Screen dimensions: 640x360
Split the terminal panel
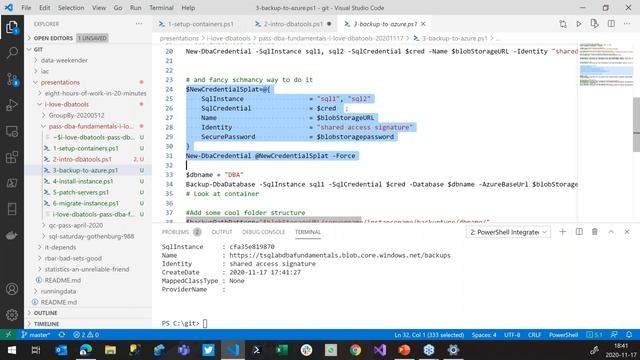(x=579, y=232)
